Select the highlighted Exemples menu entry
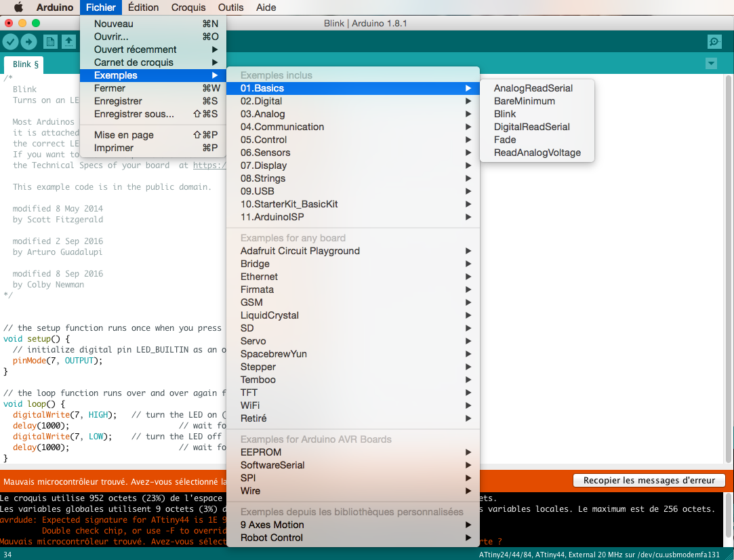The height and width of the screenshot is (560, 734). click(153, 75)
